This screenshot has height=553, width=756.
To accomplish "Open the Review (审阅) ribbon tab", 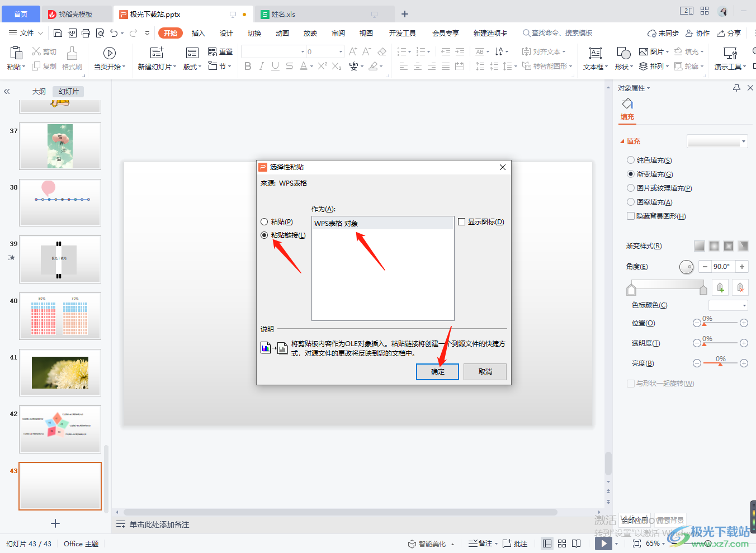I will (x=338, y=33).
